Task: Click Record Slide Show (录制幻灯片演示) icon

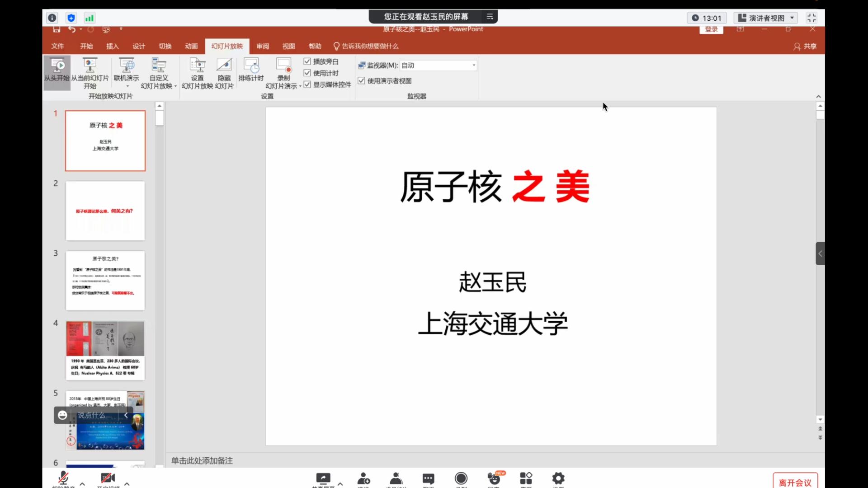Action: [283, 72]
